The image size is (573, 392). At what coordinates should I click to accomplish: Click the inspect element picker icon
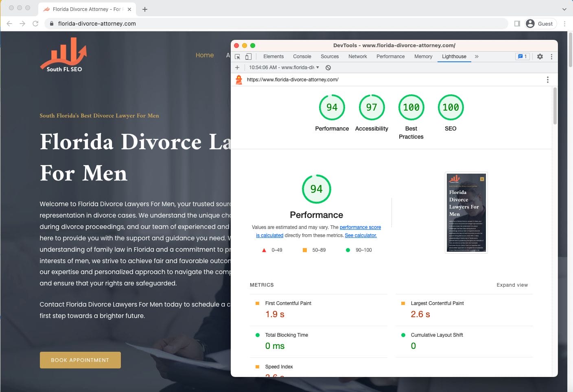(238, 57)
